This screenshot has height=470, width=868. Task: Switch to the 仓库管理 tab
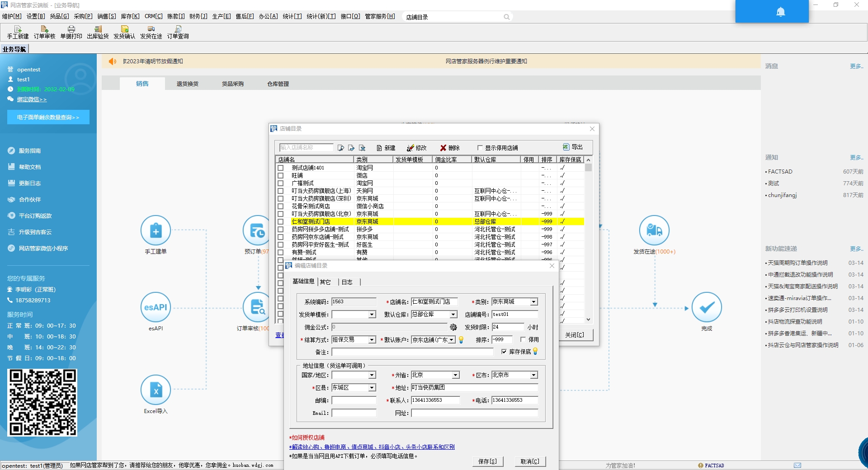pos(278,84)
